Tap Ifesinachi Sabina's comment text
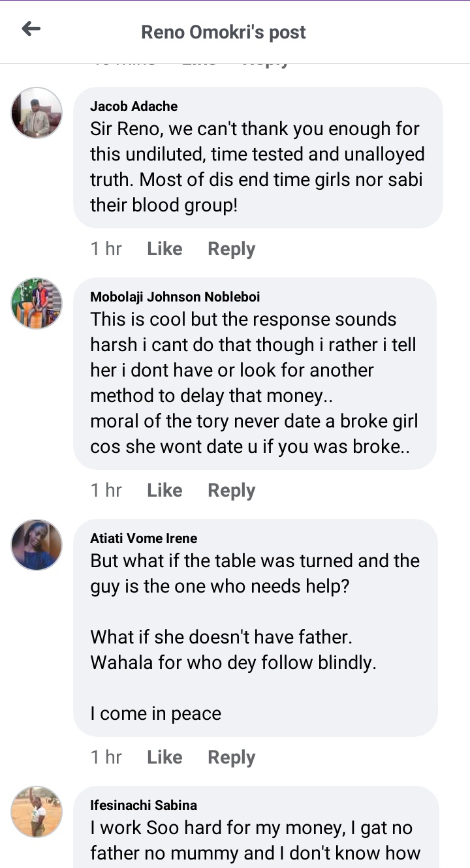Screen dimensions: 470x868 [x=255, y=841]
